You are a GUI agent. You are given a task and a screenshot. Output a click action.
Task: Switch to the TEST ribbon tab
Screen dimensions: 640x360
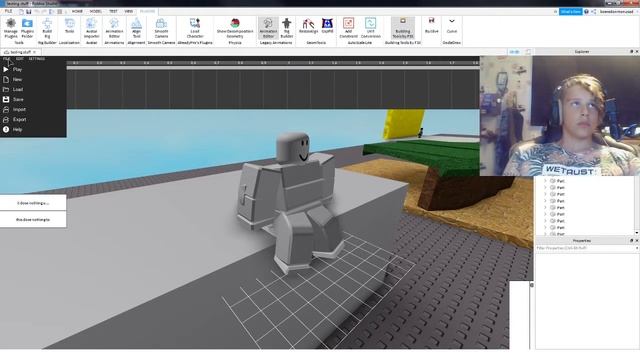pyautogui.click(x=113, y=11)
